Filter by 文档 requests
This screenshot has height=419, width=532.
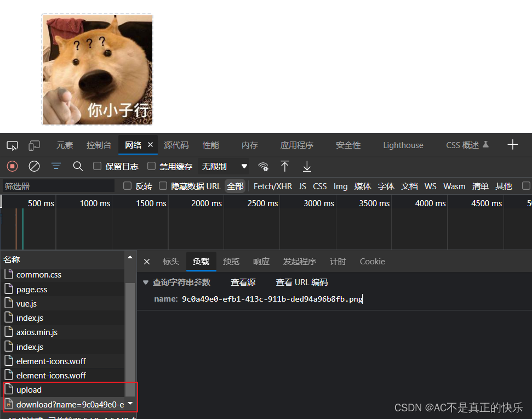(x=409, y=186)
